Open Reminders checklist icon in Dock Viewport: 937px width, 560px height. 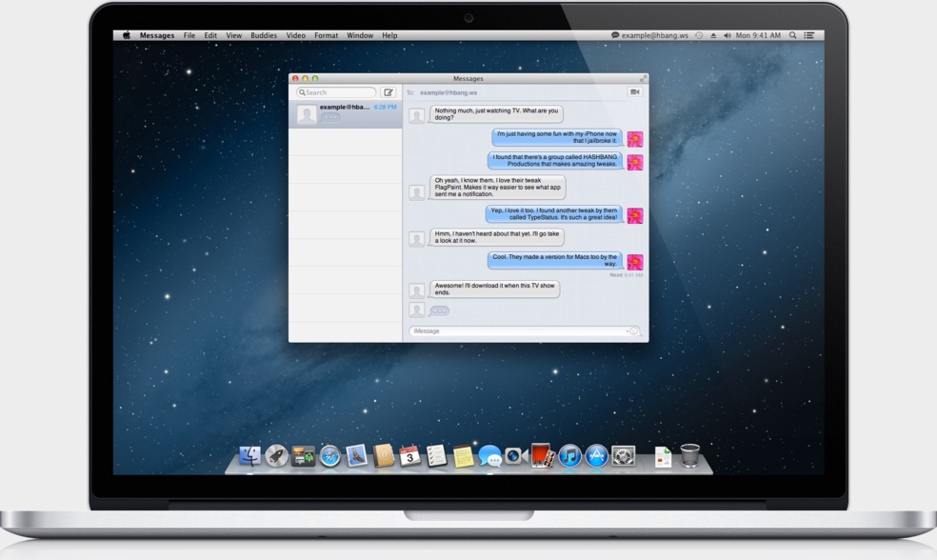436,456
